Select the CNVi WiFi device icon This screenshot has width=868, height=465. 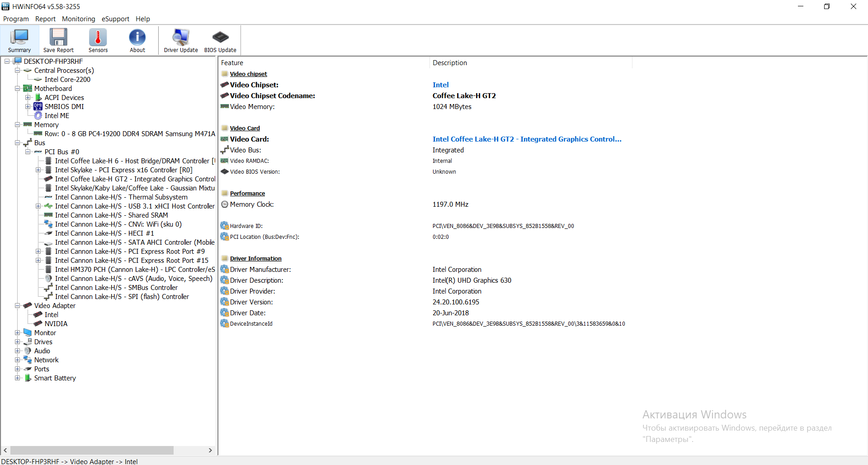point(48,224)
